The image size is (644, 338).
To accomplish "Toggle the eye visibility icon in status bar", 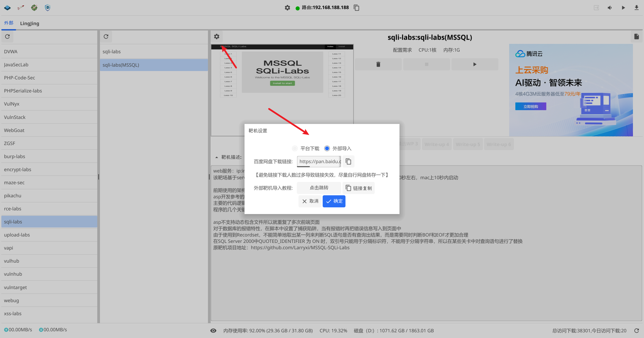I will (213, 331).
